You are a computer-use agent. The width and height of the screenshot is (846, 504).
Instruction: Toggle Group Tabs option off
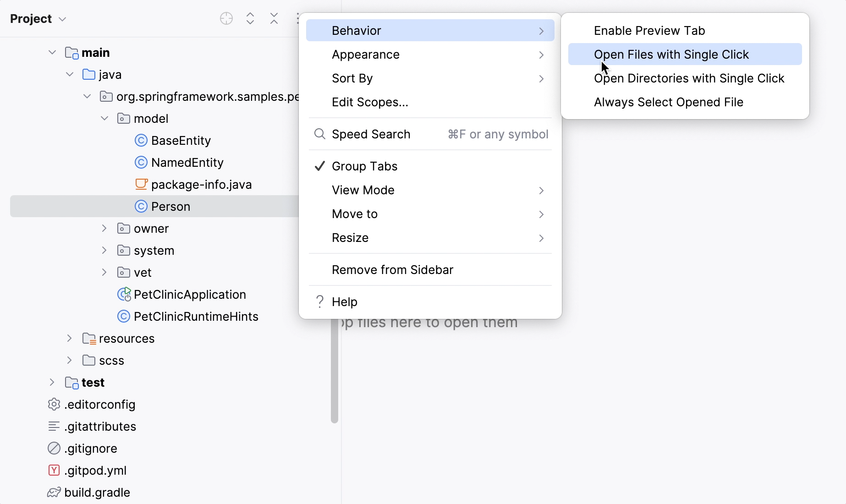point(364,166)
